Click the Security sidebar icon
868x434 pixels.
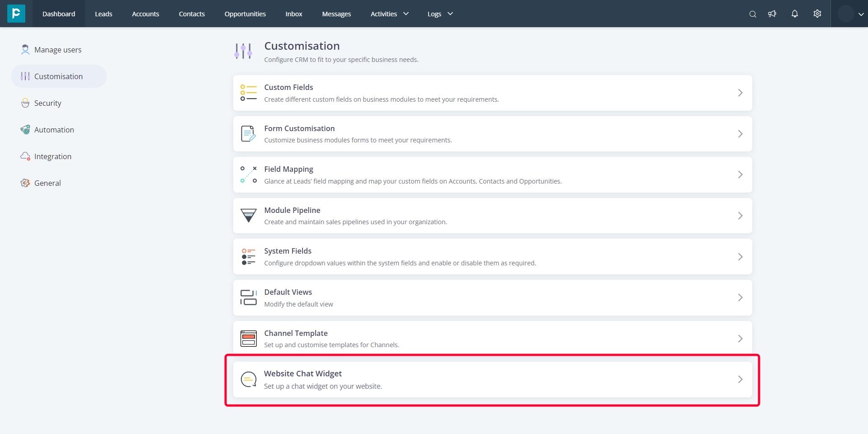pyautogui.click(x=25, y=103)
